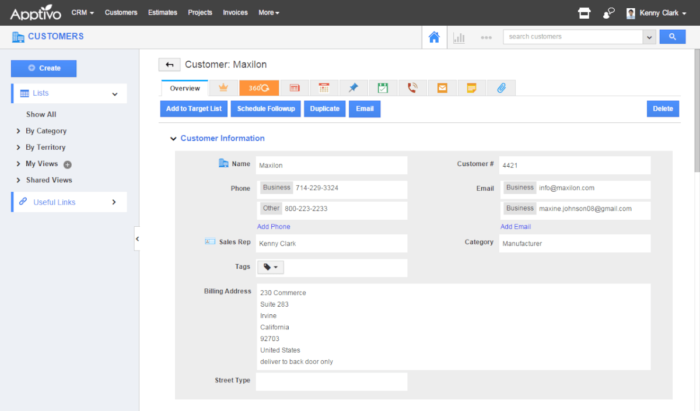Click billing address line 230 Commerce

coord(283,293)
